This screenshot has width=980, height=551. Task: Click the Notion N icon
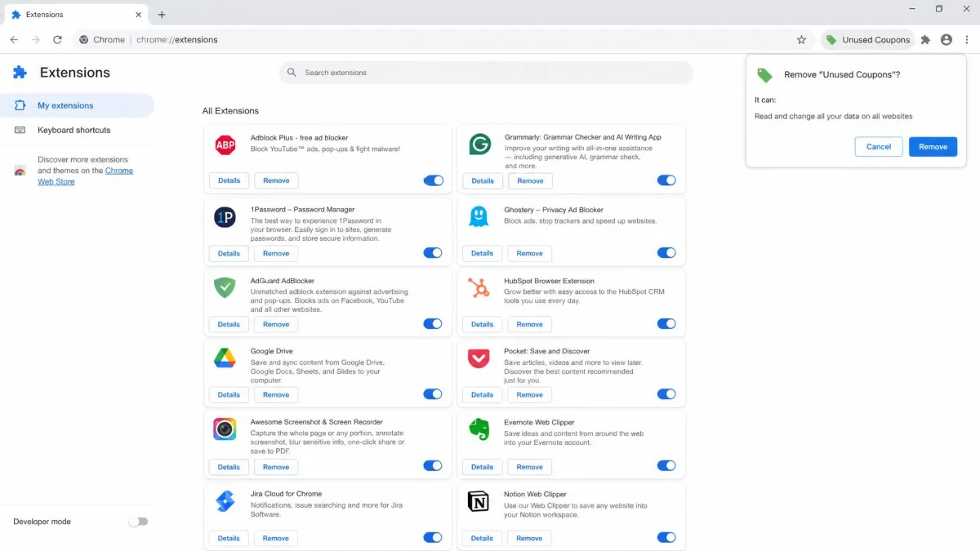[479, 500]
